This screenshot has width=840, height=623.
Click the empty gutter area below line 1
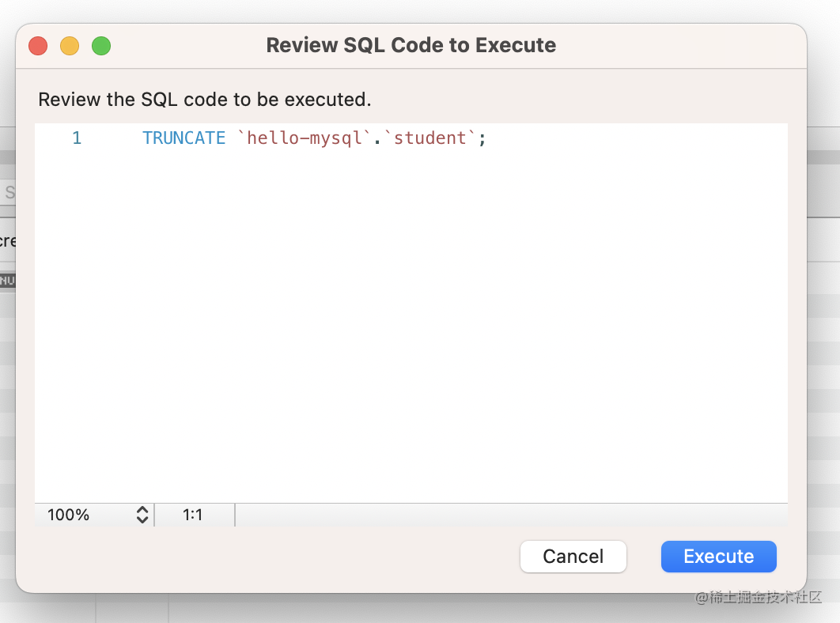point(77,316)
